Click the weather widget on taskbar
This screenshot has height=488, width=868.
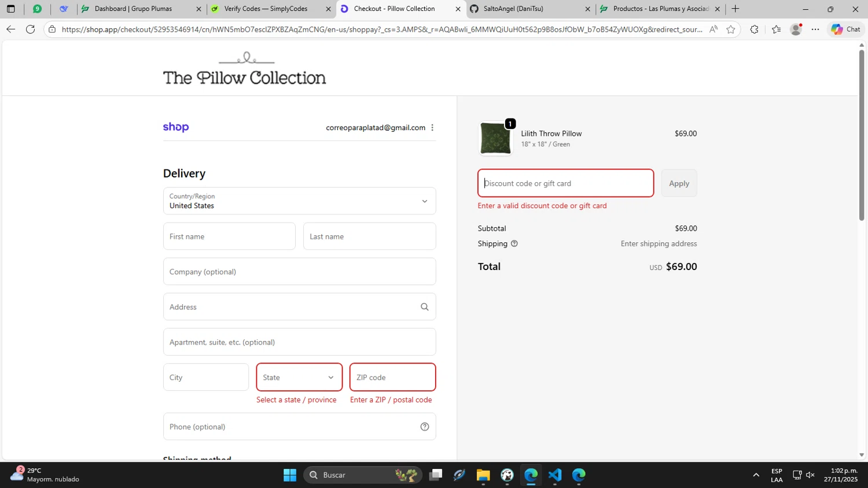click(45, 475)
